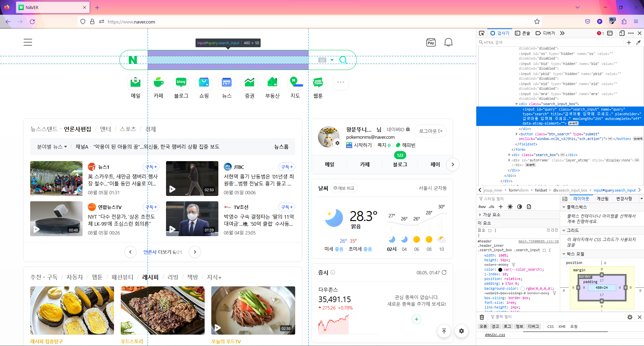Open Firefox application menu
The width and height of the screenshot is (644, 346).
636,22
